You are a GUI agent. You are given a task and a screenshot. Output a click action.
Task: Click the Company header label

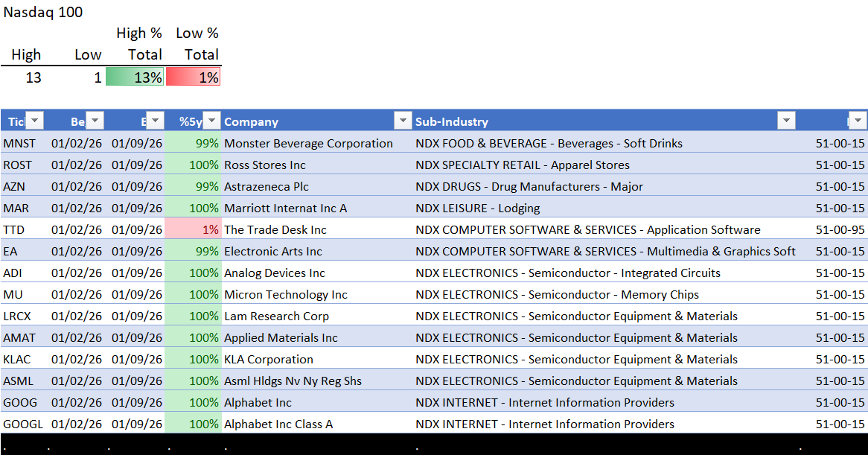coord(252,122)
